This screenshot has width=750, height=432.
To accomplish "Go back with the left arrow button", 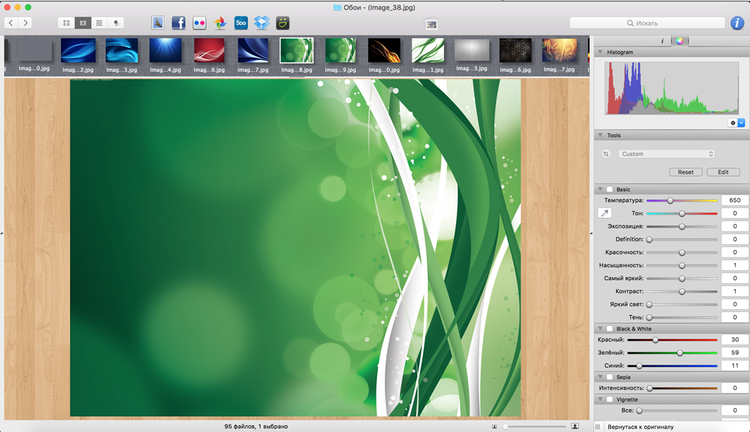I will pos(11,22).
